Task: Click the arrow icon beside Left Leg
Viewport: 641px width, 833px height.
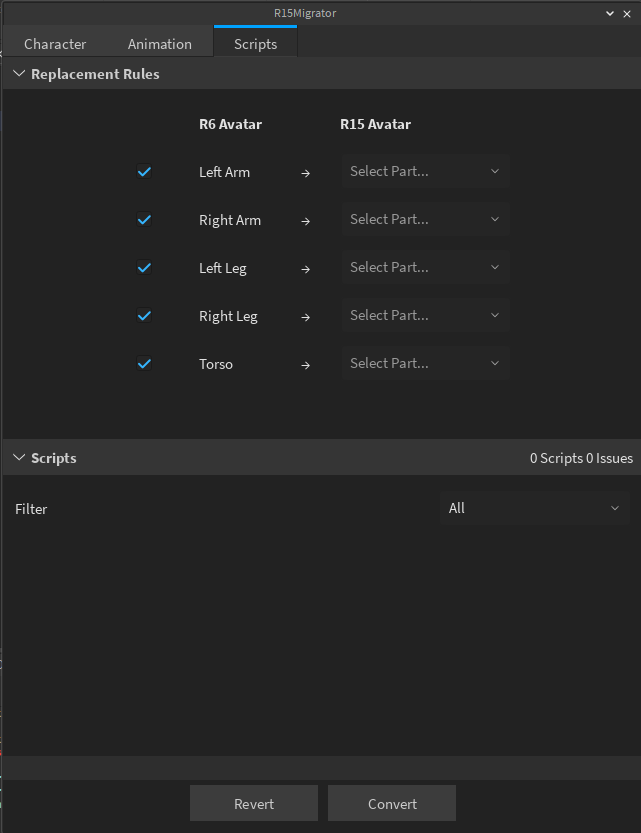Action: click(305, 268)
